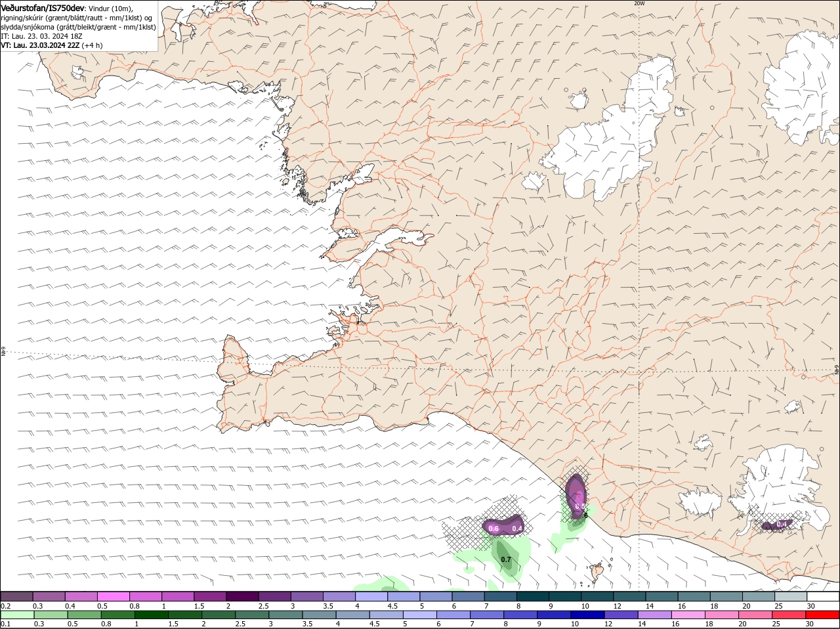Pick the bottom legend swatch for 10 mm
Image resolution: width=840 pixels, height=629 pixels.
588,615
